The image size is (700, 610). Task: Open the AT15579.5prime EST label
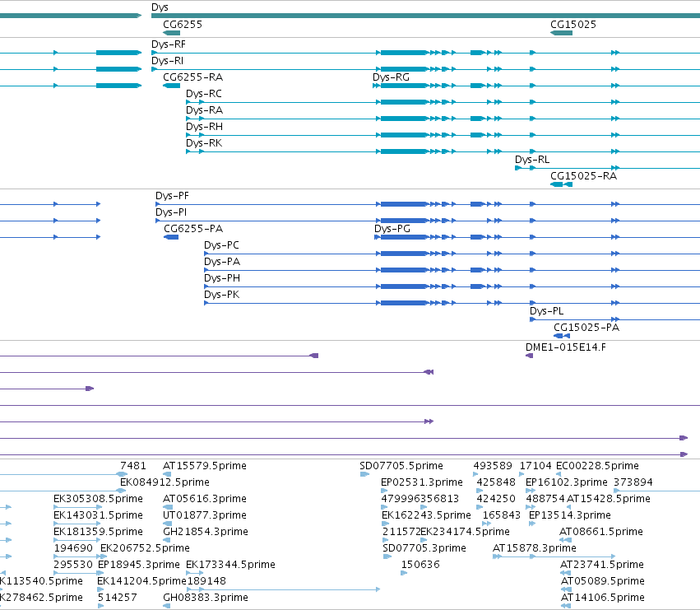tap(205, 466)
